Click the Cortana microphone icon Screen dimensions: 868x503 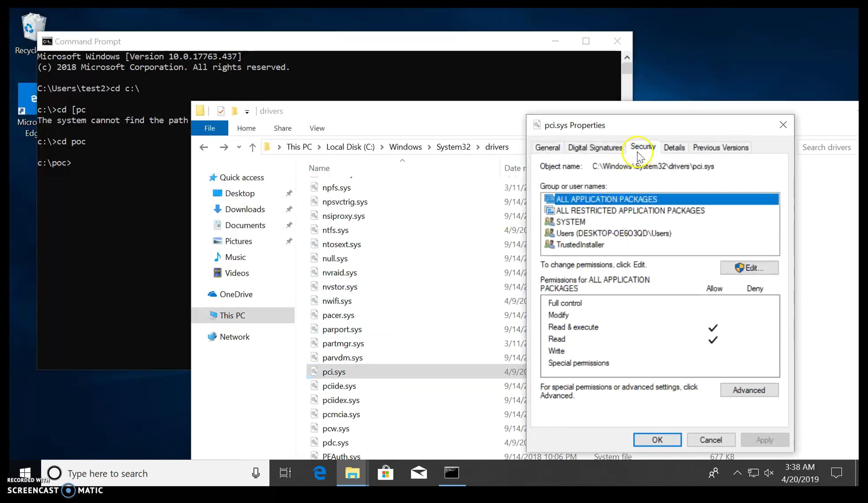pyautogui.click(x=256, y=473)
